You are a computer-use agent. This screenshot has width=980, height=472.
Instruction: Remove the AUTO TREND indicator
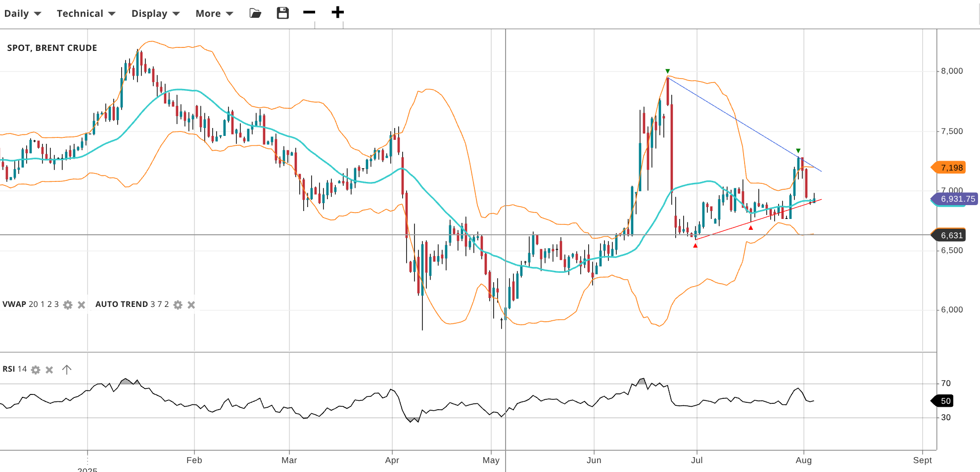191,304
